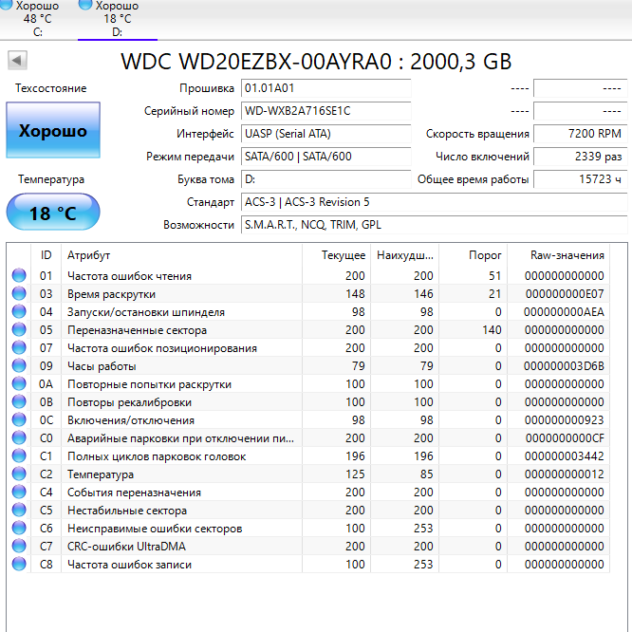Select drive D: tab at 18 °C
Screen dimensions: 632x632
click(x=117, y=19)
